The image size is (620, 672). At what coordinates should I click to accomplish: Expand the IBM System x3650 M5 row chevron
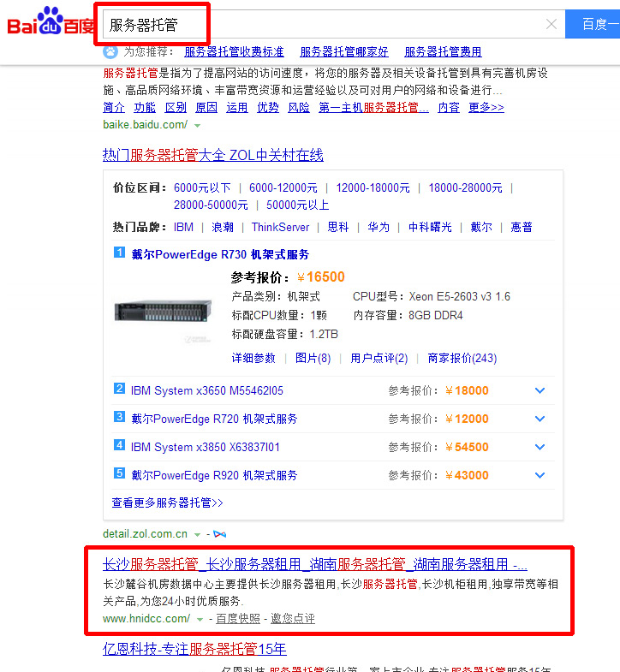(x=540, y=391)
